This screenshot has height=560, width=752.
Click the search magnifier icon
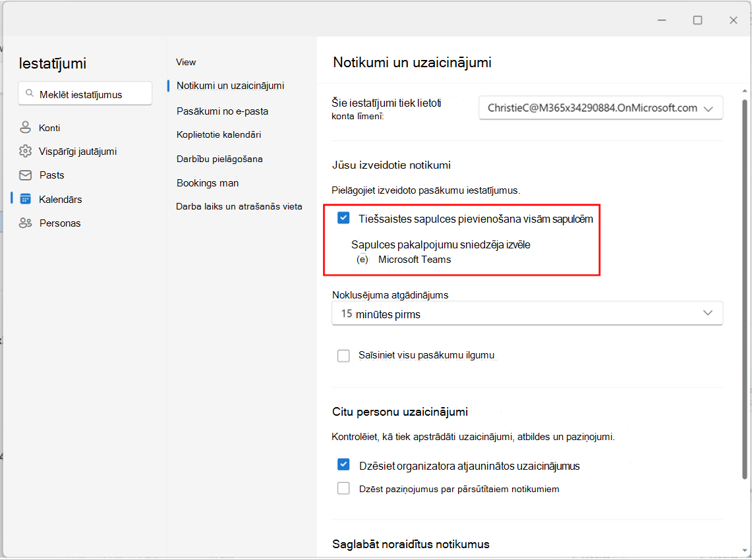(x=30, y=94)
